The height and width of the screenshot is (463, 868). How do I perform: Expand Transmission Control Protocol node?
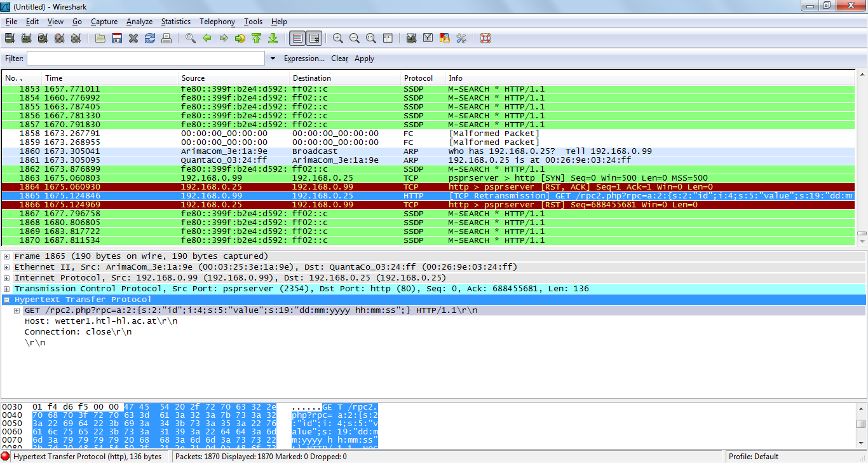coord(6,289)
